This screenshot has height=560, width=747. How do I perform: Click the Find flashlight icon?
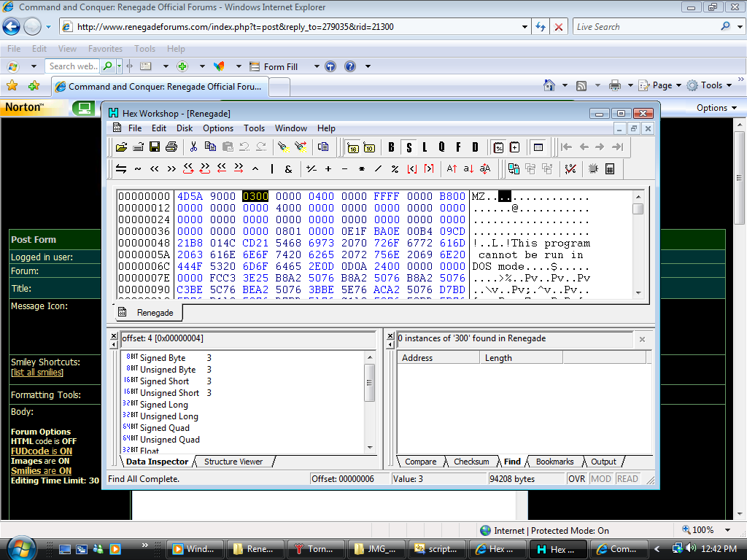(283, 147)
